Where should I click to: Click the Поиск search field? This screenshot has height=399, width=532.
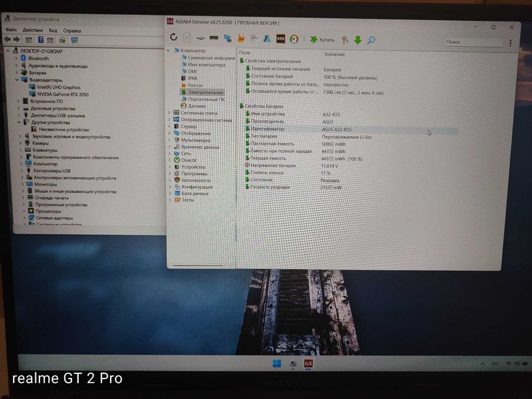(474, 42)
